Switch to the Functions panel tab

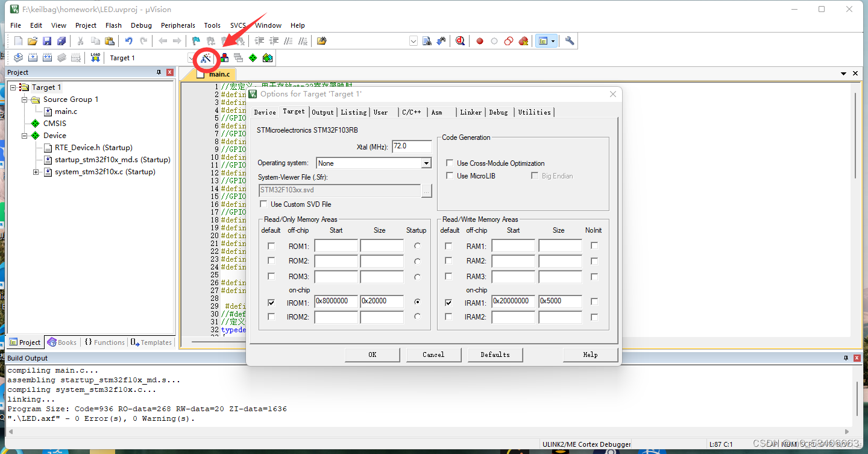pyautogui.click(x=104, y=342)
